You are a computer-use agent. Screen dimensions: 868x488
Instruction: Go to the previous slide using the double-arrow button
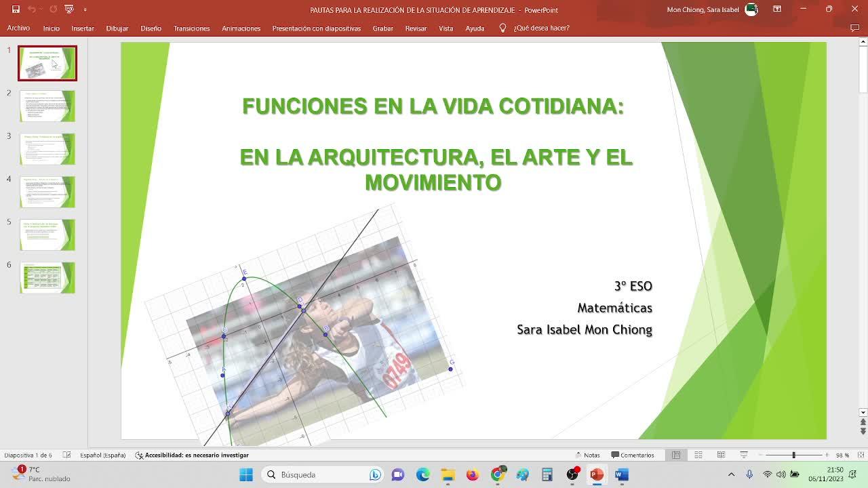[x=863, y=422]
